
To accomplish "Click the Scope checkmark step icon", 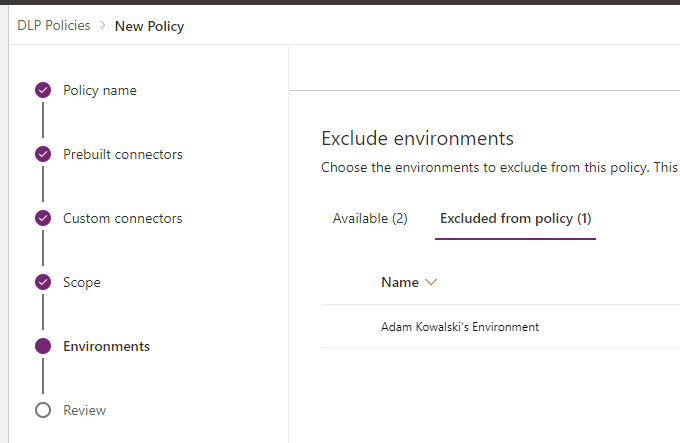I will tap(43, 282).
